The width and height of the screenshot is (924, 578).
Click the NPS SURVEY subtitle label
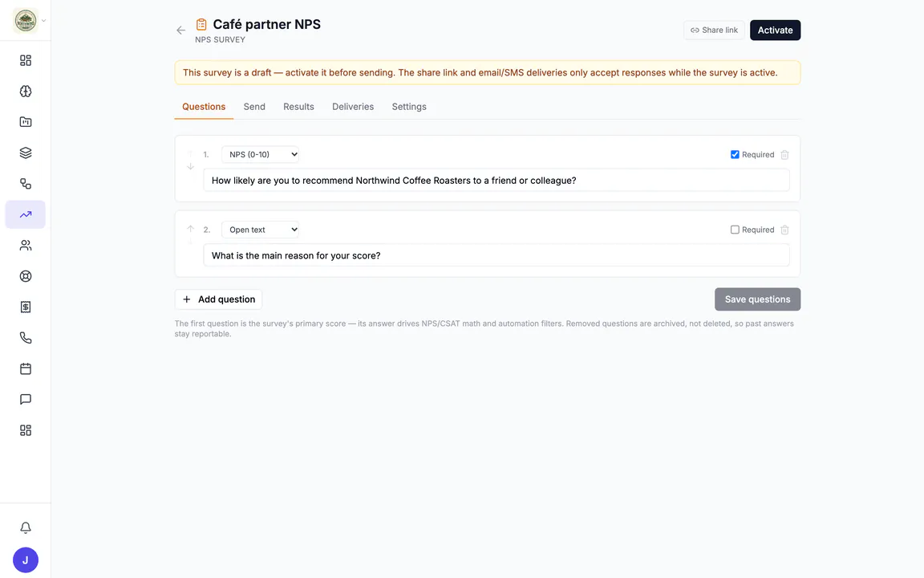coord(221,39)
